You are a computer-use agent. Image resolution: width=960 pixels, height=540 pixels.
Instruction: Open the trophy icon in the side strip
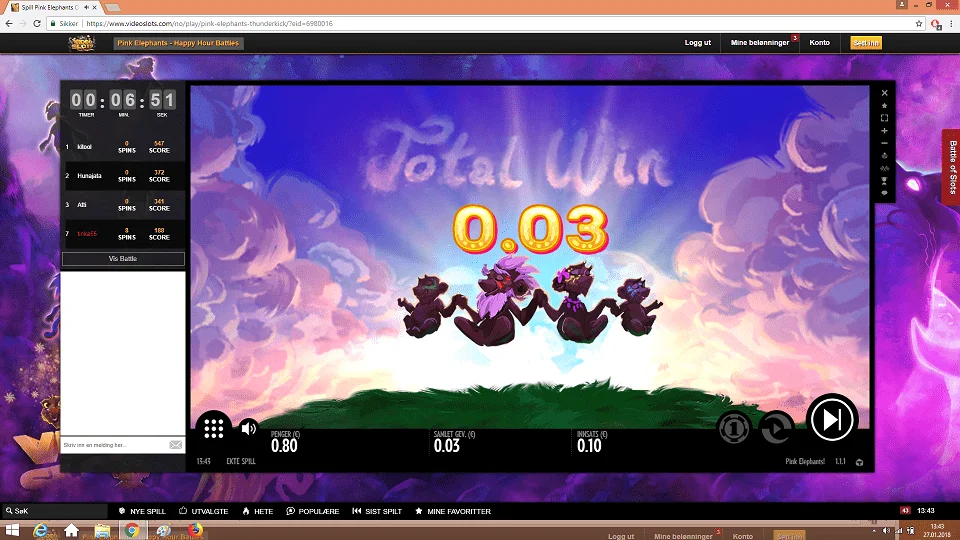884,181
